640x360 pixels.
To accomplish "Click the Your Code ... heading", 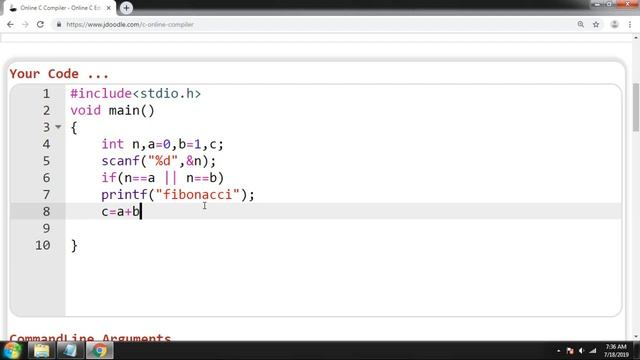I will tap(59, 73).
